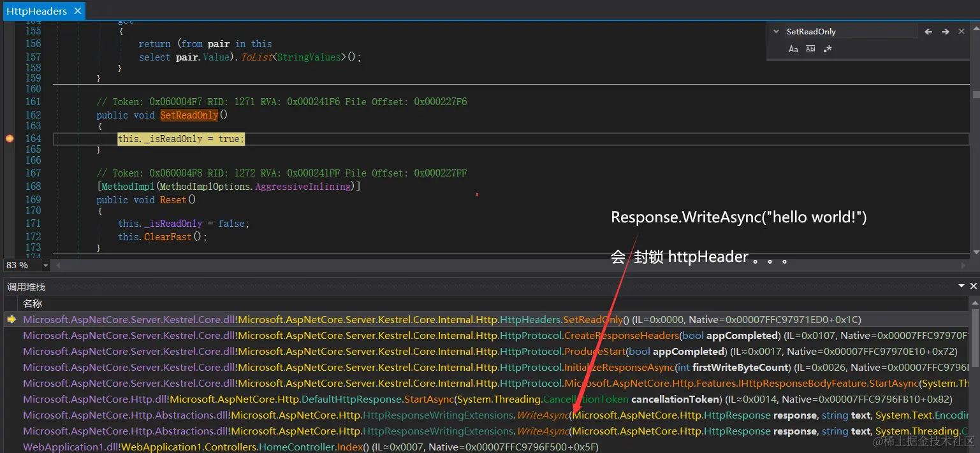The width and height of the screenshot is (980, 453).
Task: Open the call stack panel options dropdown arrow
Action: pos(962,287)
